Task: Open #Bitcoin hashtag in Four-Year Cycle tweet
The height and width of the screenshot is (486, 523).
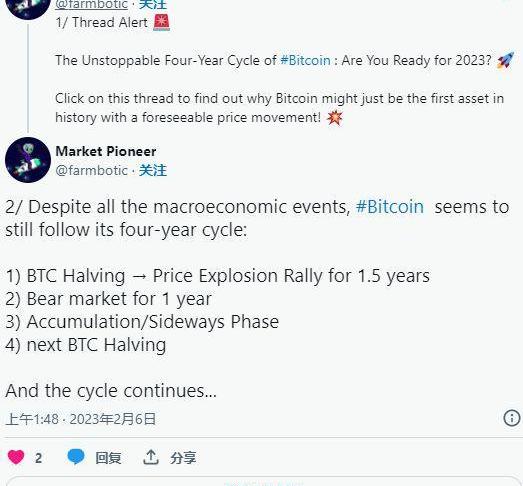Action: (305, 60)
